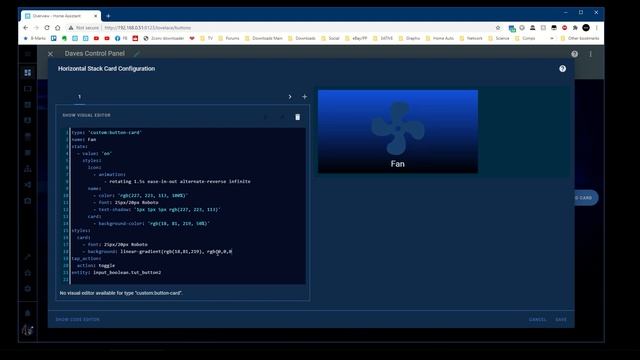Click the Fan name in card preview
The height and width of the screenshot is (360, 640).
pyautogui.click(x=398, y=164)
